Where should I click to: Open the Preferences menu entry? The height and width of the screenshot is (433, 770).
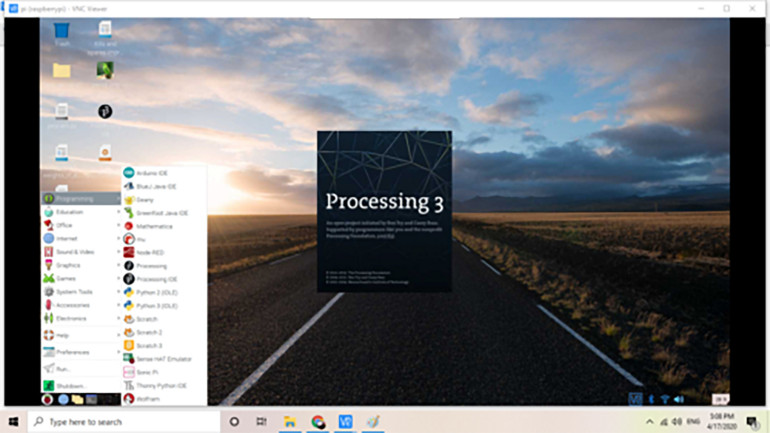pos(81,352)
